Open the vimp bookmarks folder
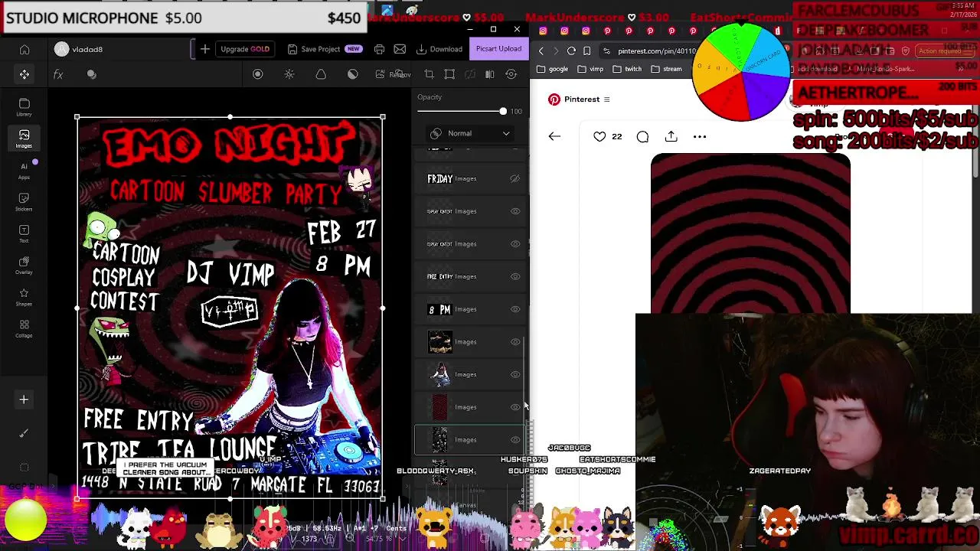This screenshot has height=551, width=980. pos(590,69)
